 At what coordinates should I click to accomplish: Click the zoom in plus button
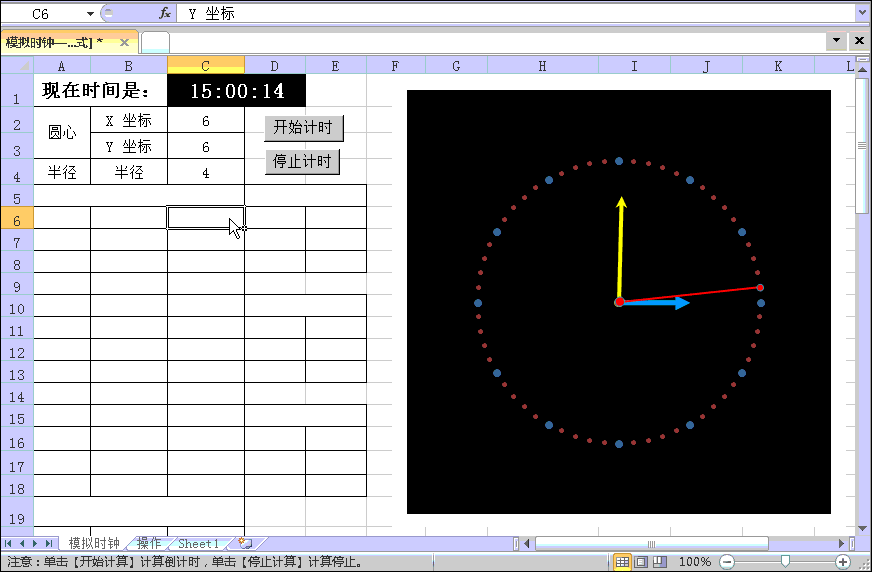843,561
